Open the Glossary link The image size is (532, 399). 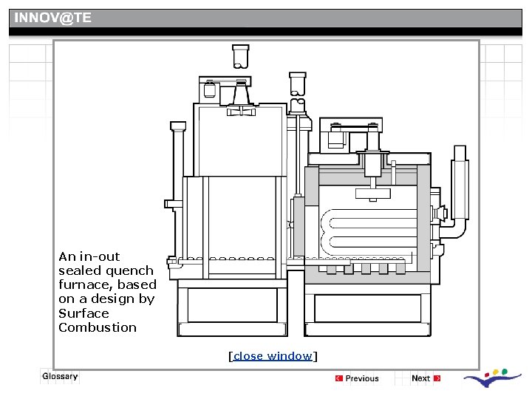pyautogui.click(x=60, y=376)
